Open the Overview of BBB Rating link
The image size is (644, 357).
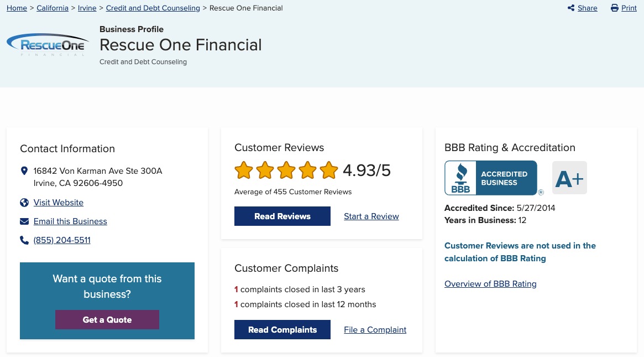(490, 284)
